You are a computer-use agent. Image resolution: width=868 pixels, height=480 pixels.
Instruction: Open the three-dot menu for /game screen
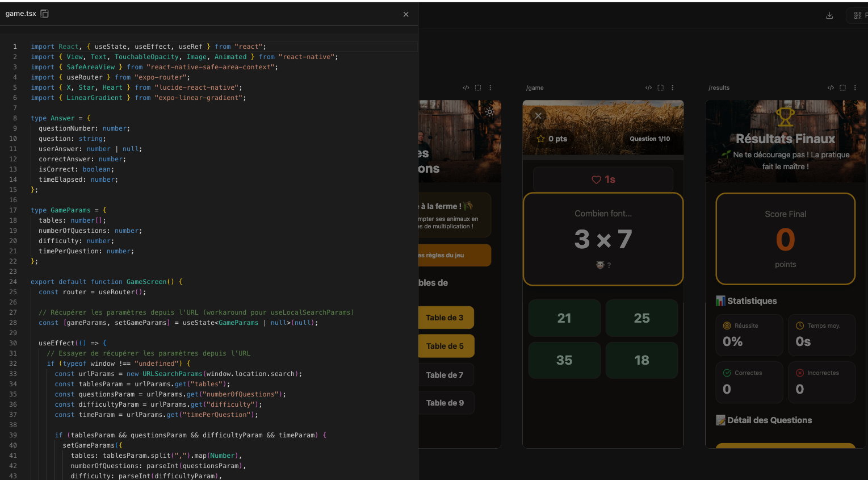click(x=673, y=88)
